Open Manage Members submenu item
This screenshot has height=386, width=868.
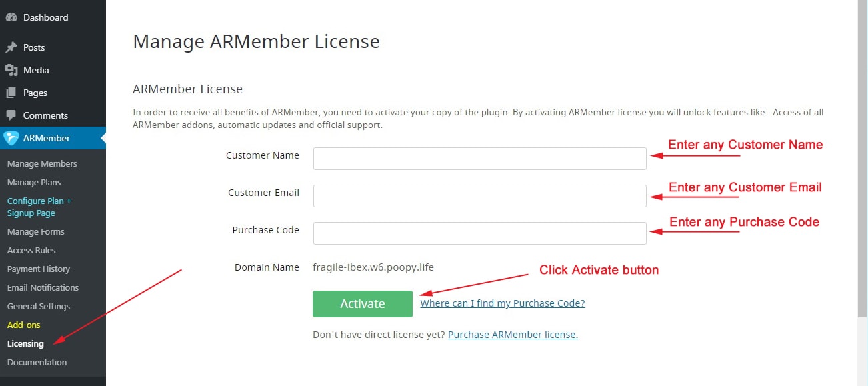[42, 163]
